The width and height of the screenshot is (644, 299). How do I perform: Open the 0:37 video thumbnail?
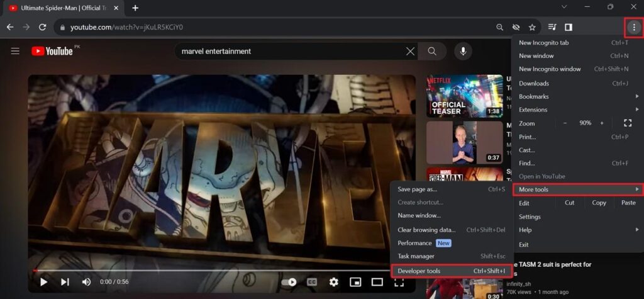[x=465, y=142]
